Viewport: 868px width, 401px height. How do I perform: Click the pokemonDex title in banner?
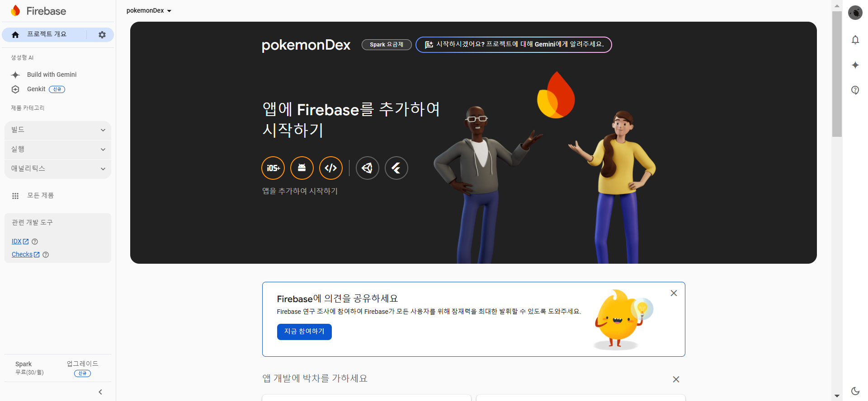pyautogui.click(x=306, y=45)
